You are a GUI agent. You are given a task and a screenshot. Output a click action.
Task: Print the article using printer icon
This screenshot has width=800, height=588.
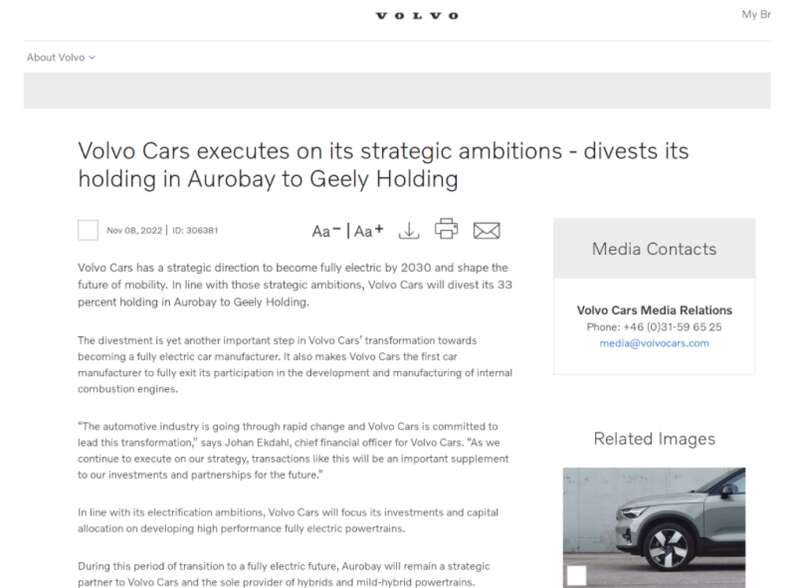coord(446,229)
